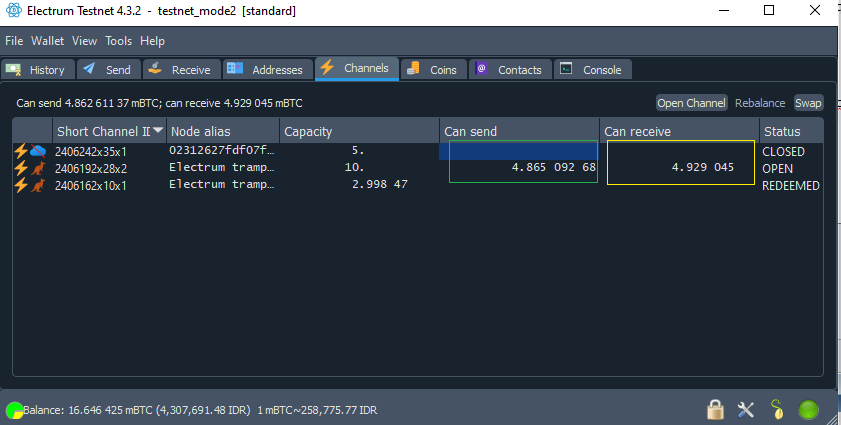The height and width of the screenshot is (425, 841).
Task: Click capacity value 10.
Action: click(354, 167)
